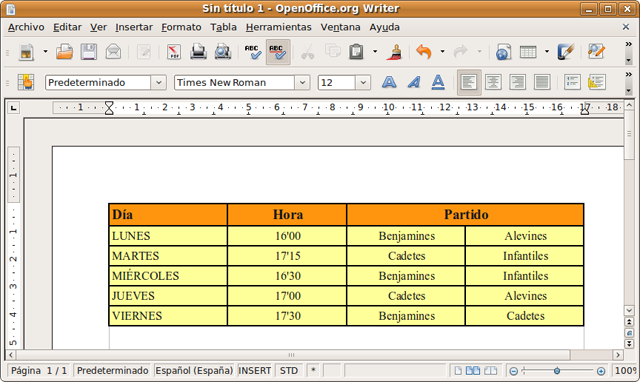Open the font size 12 dropdown
The height and width of the screenshot is (382, 640).
click(363, 82)
